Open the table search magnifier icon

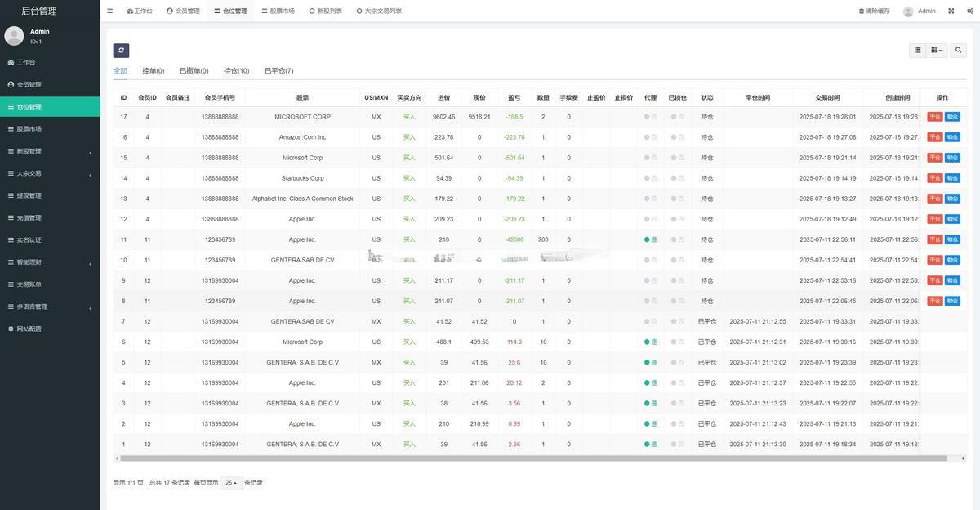[959, 51]
